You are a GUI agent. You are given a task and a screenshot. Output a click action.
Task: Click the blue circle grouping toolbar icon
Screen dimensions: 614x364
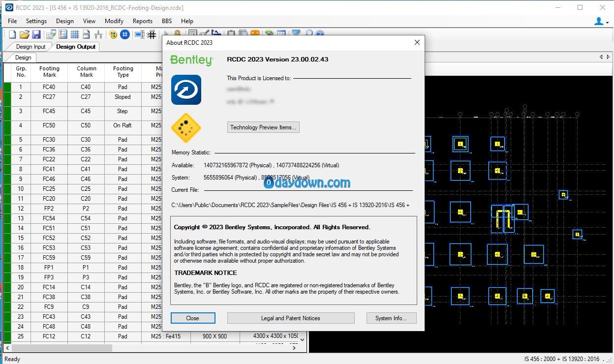click(125, 34)
